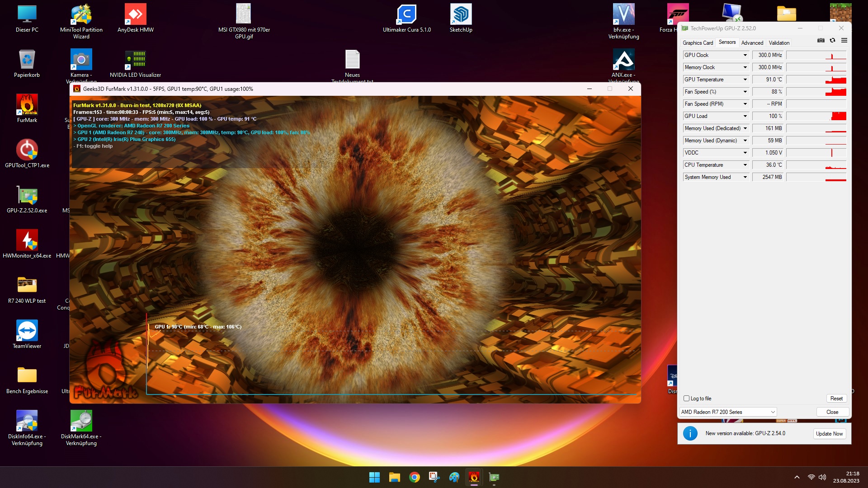Screen dimensions: 868x488
Task: Enable the Log to file checkbox
Action: point(686,399)
